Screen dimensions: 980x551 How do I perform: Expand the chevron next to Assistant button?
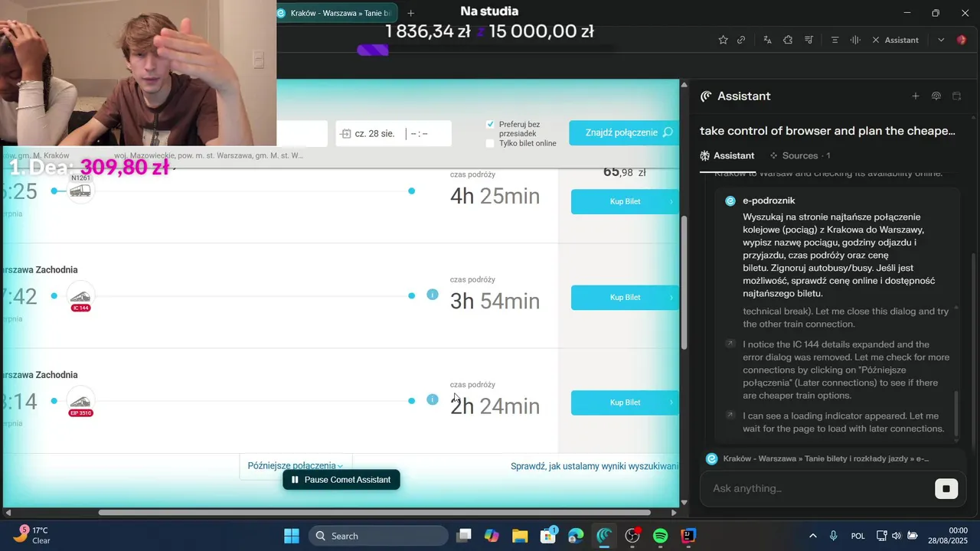[x=941, y=40]
